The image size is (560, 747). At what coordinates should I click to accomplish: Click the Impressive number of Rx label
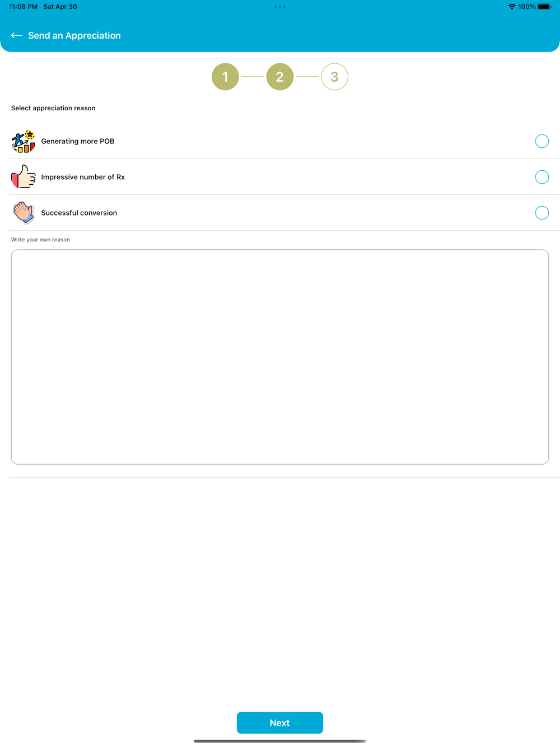[x=83, y=177]
